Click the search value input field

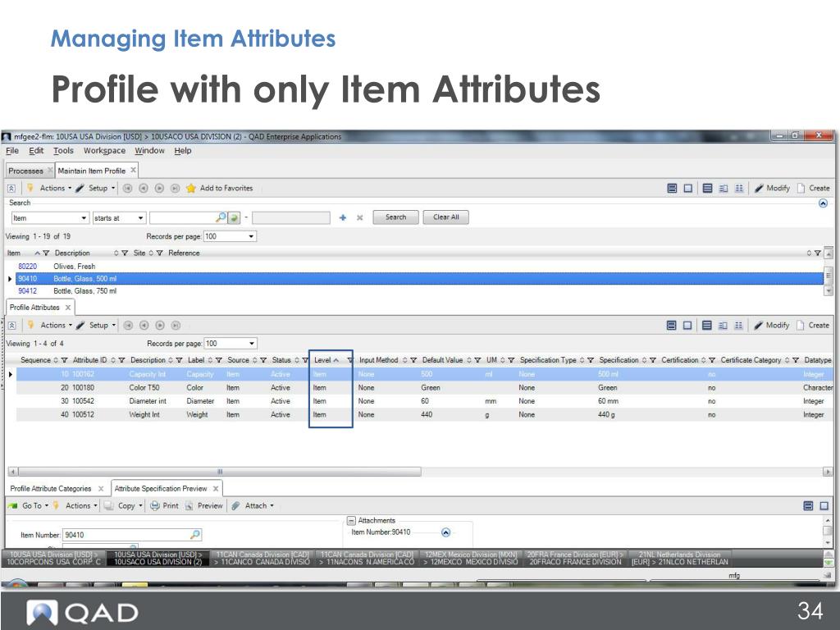coord(183,217)
